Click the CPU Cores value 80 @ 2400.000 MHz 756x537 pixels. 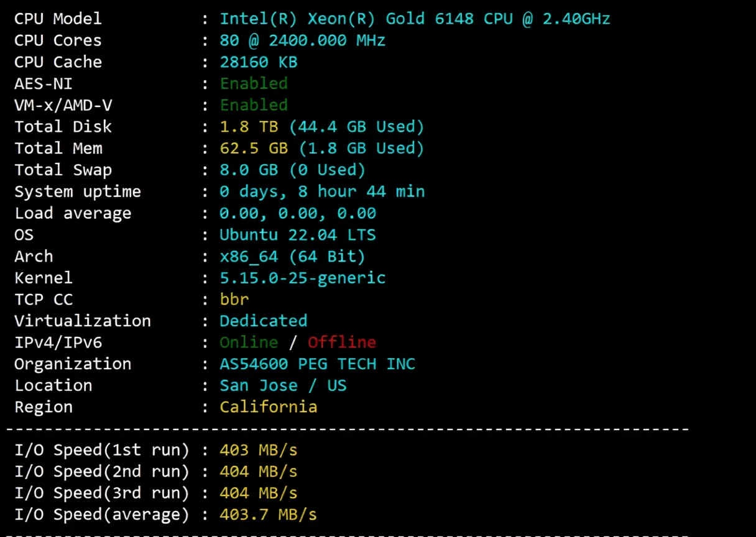[302, 40]
